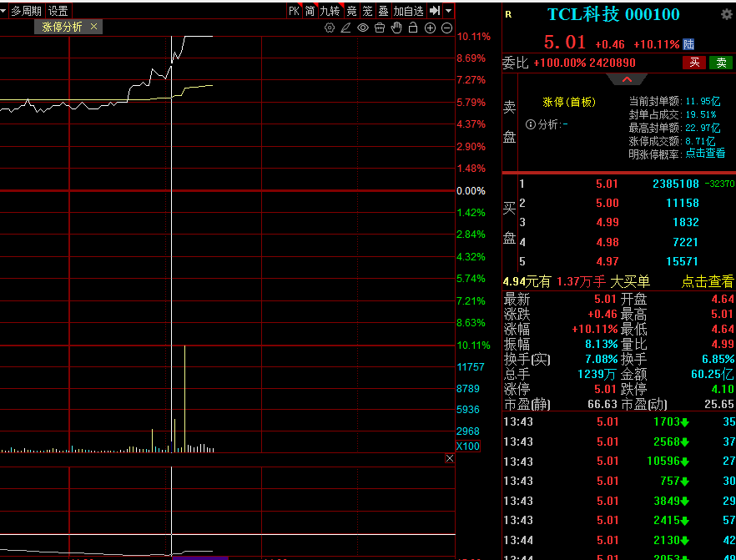Click 点击查看 link for 明涨停概率
Viewport: 736px width, 560px height.
click(705, 153)
